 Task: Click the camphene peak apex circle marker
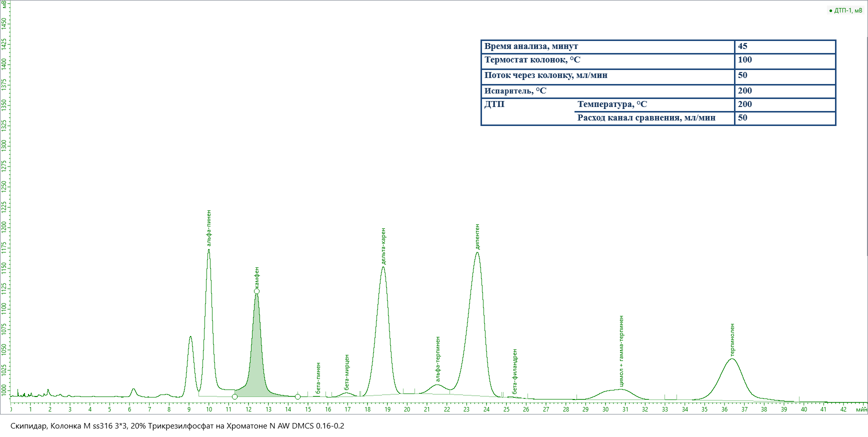(x=256, y=291)
